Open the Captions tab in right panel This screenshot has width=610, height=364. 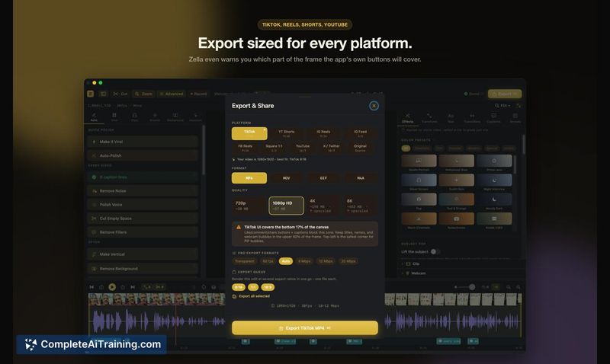493,118
